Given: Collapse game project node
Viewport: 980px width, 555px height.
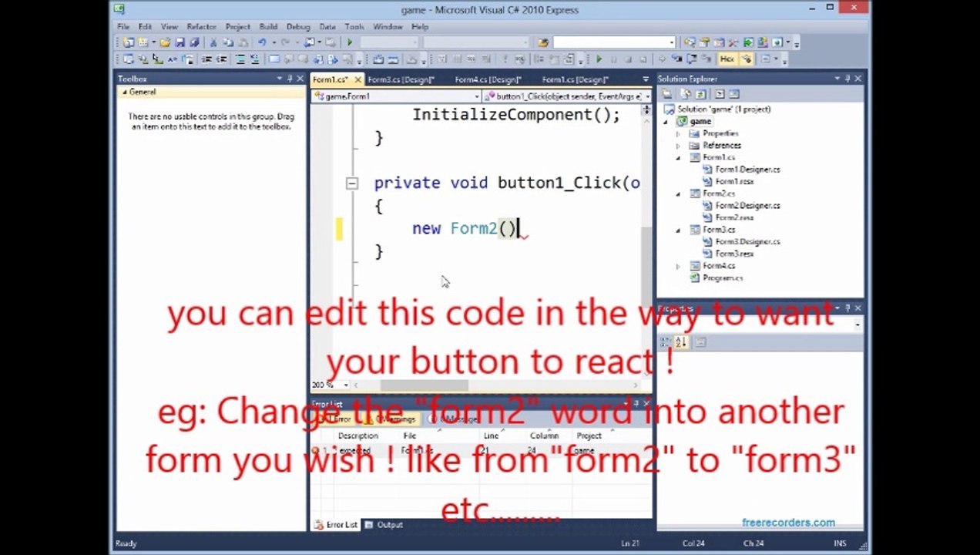Looking at the screenshot, I should pos(666,122).
